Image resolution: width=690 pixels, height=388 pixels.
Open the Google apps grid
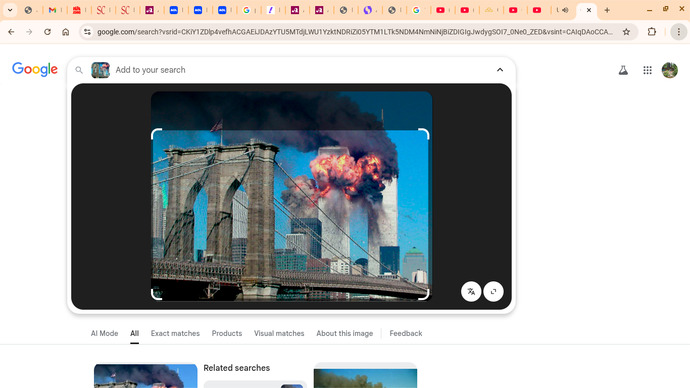647,70
